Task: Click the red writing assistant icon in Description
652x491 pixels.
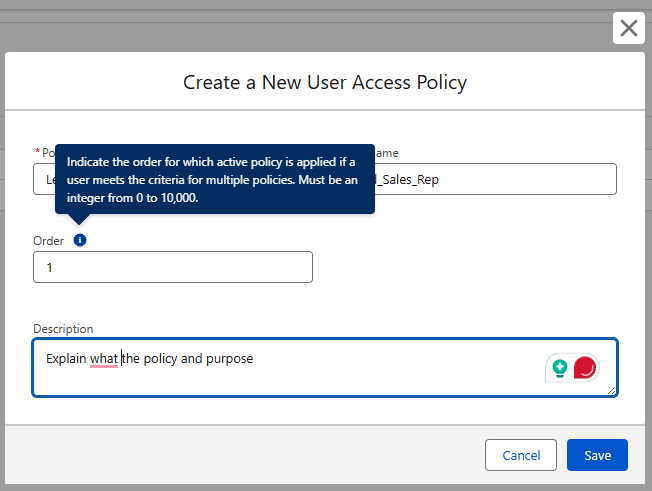Action: [x=585, y=368]
